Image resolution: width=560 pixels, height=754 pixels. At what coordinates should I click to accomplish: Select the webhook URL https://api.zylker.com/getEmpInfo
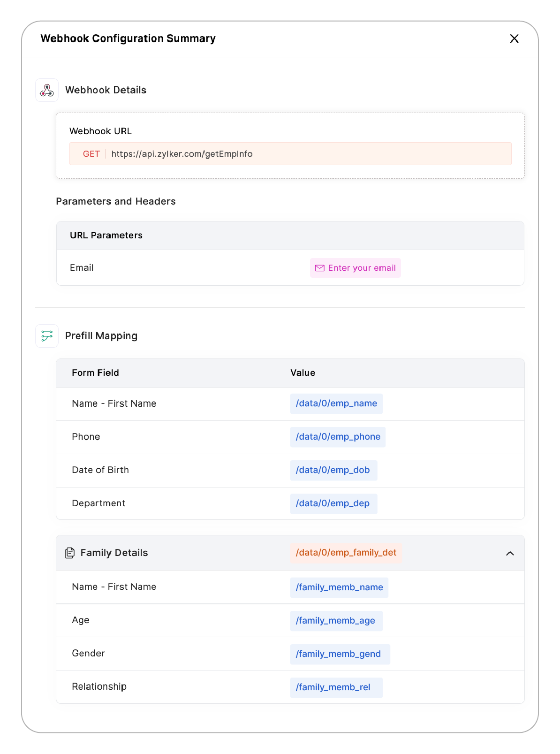[182, 153]
